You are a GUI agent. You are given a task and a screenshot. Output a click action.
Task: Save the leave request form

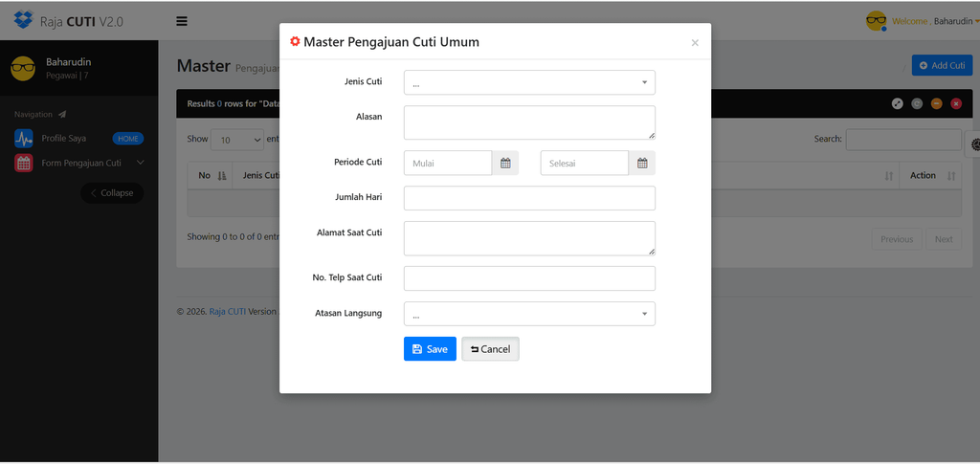(x=430, y=349)
